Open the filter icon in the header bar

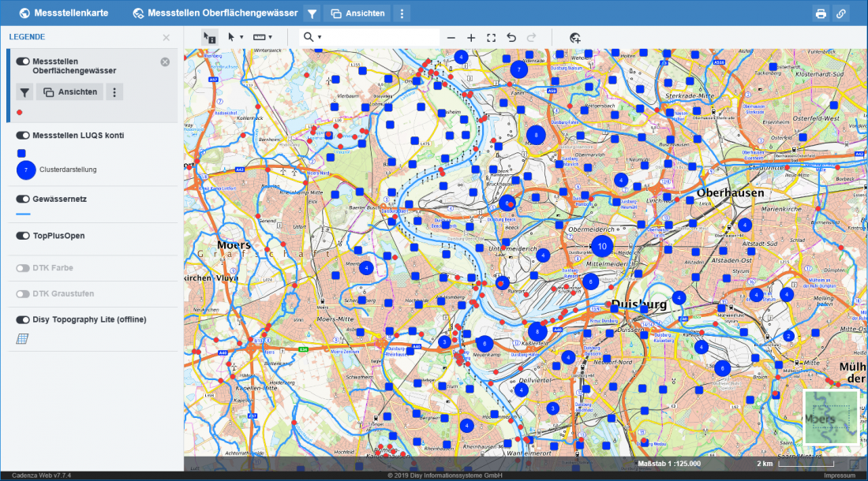click(x=312, y=13)
